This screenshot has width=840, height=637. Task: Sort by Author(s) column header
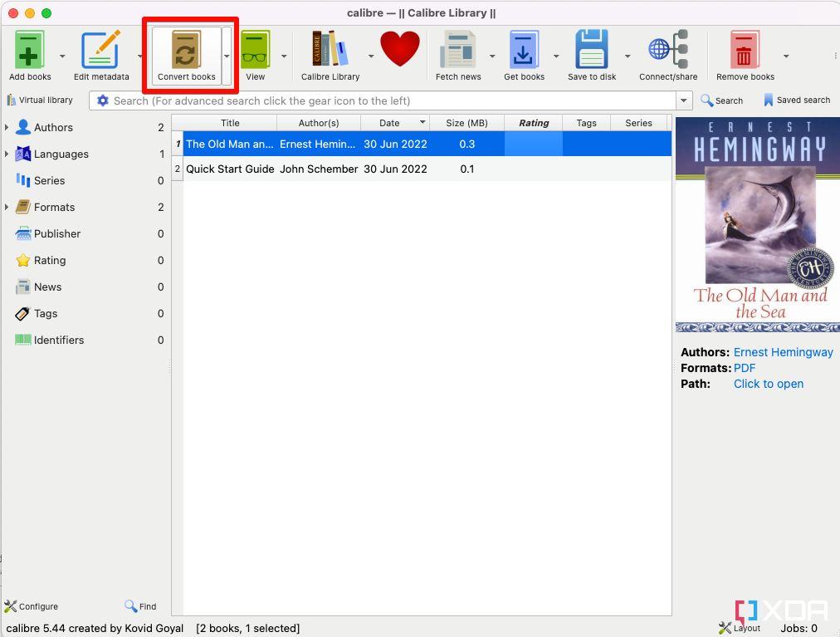(x=319, y=123)
